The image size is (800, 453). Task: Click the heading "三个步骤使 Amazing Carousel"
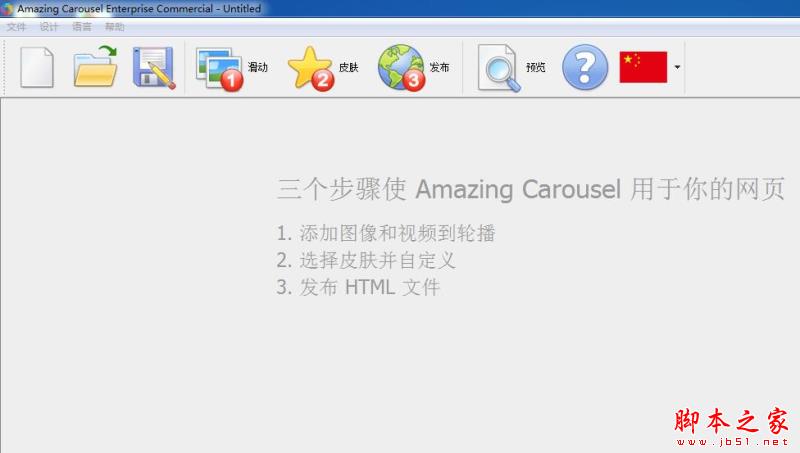tap(448, 189)
